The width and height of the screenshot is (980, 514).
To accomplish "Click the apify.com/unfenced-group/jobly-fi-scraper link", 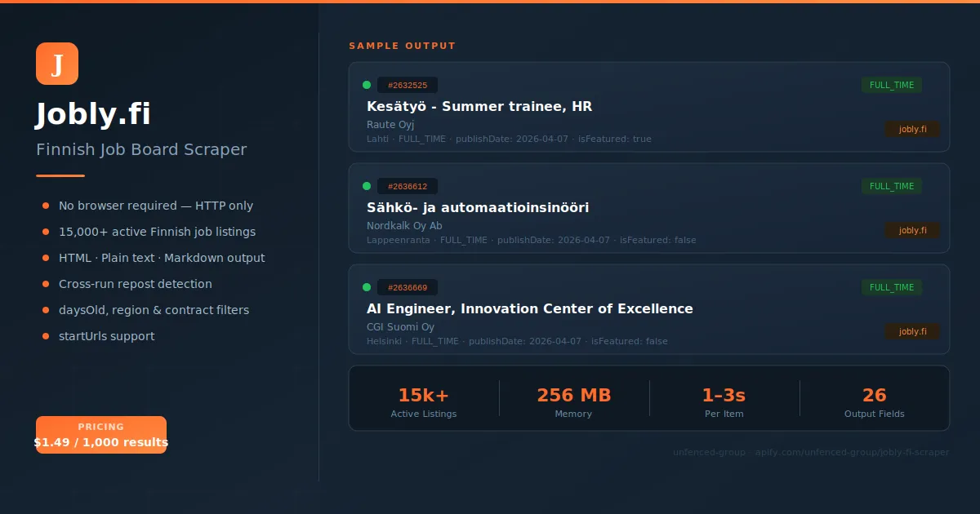I will coord(852,452).
